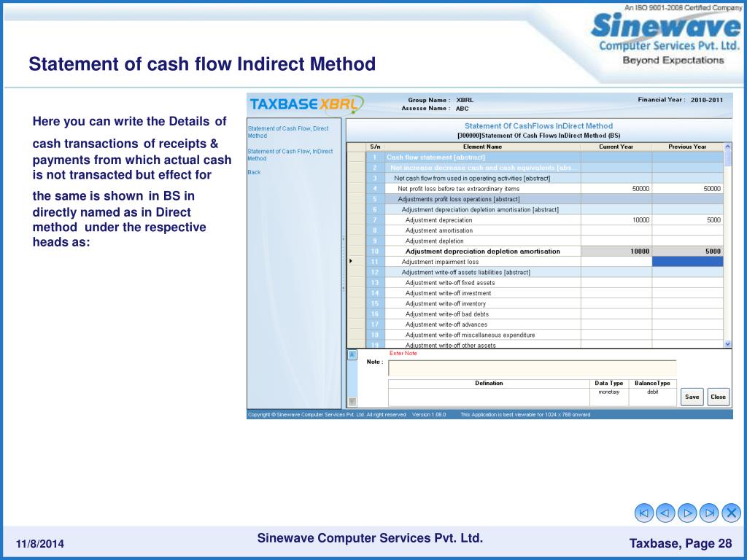Click the Save button
The height and width of the screenshot is (560, 747).
(692, 397)
